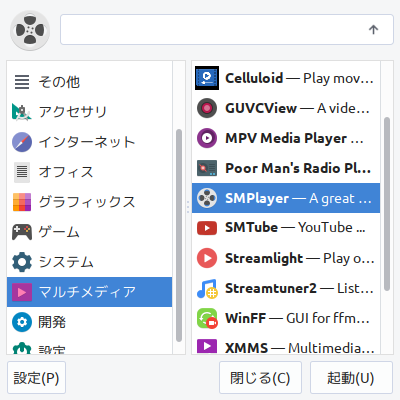Click the システム gear icon

22,262
